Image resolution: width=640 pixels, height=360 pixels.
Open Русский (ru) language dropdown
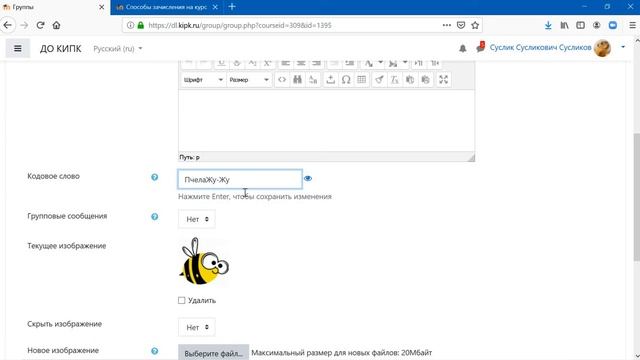tap(118, 49)
